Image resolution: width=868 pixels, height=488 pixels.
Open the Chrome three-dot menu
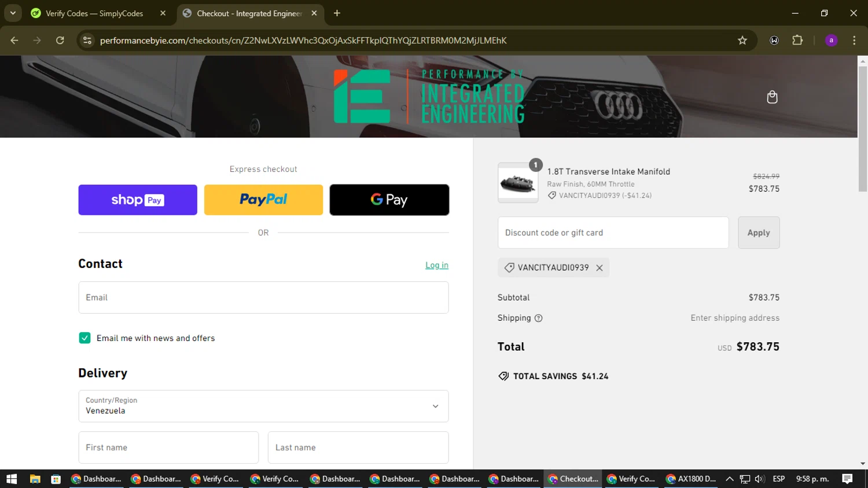point(854,40)
